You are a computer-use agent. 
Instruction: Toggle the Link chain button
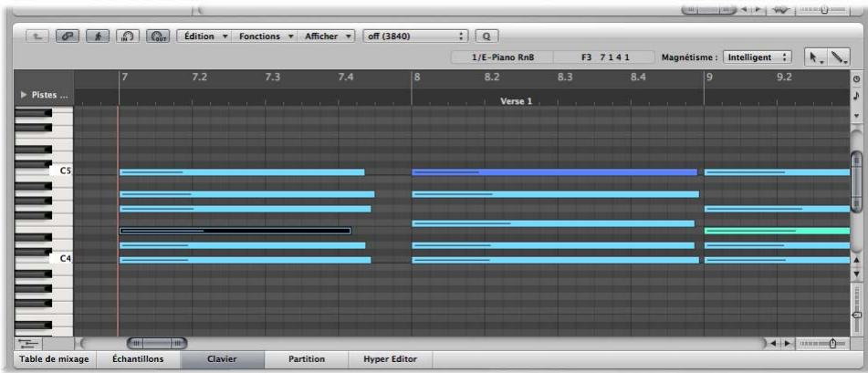[68, 36]
